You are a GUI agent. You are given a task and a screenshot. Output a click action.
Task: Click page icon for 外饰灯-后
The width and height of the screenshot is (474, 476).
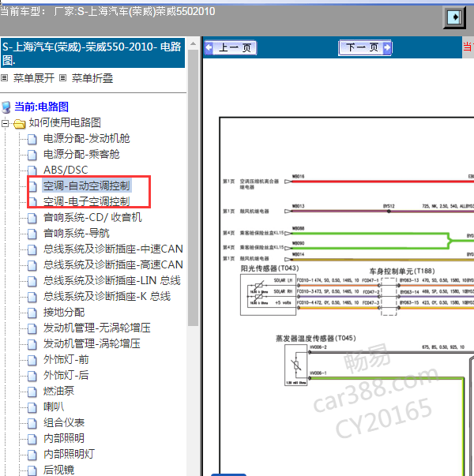click(32, 376)
